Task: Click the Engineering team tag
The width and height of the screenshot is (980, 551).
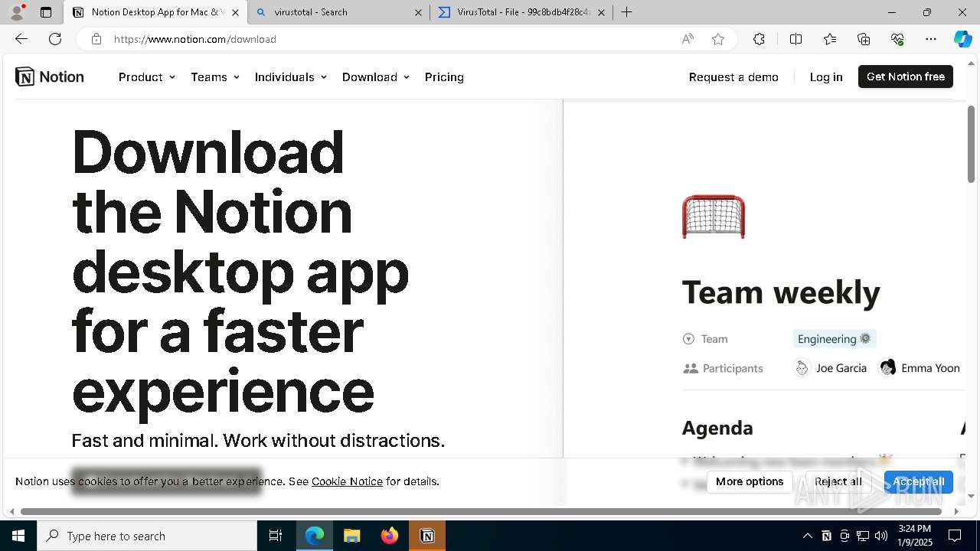Action: (x=834, y=339)
